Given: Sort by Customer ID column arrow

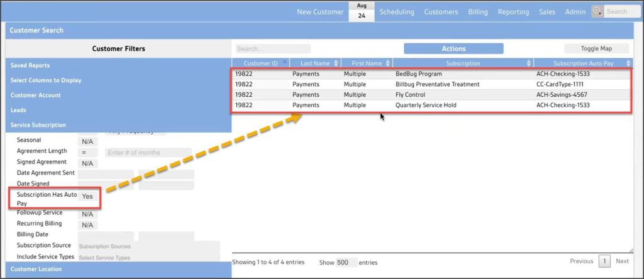Looking at the screenshot, I should click(284, 63).
